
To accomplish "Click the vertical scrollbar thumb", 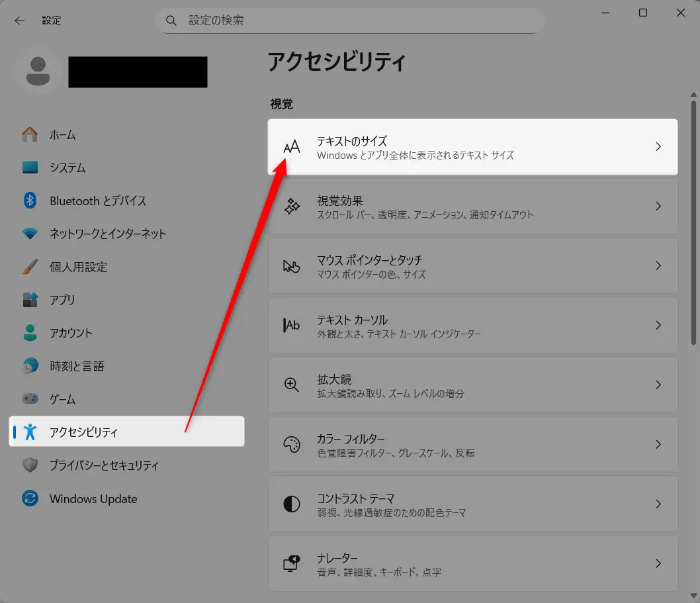I will [693, 222].
